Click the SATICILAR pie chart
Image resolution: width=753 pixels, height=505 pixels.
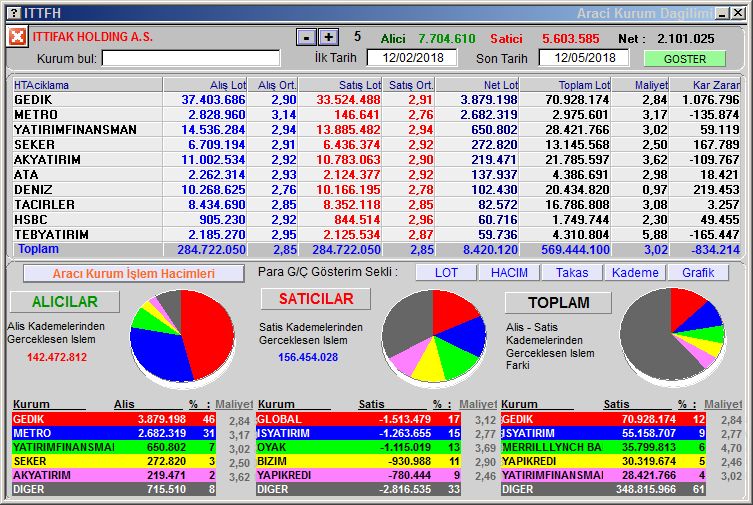click(434, 337)
